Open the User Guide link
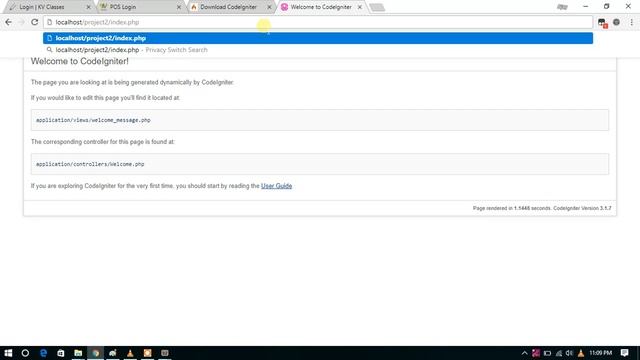Image resolution: width=640 pixels, height=360 pixels. tap(276, 186)
